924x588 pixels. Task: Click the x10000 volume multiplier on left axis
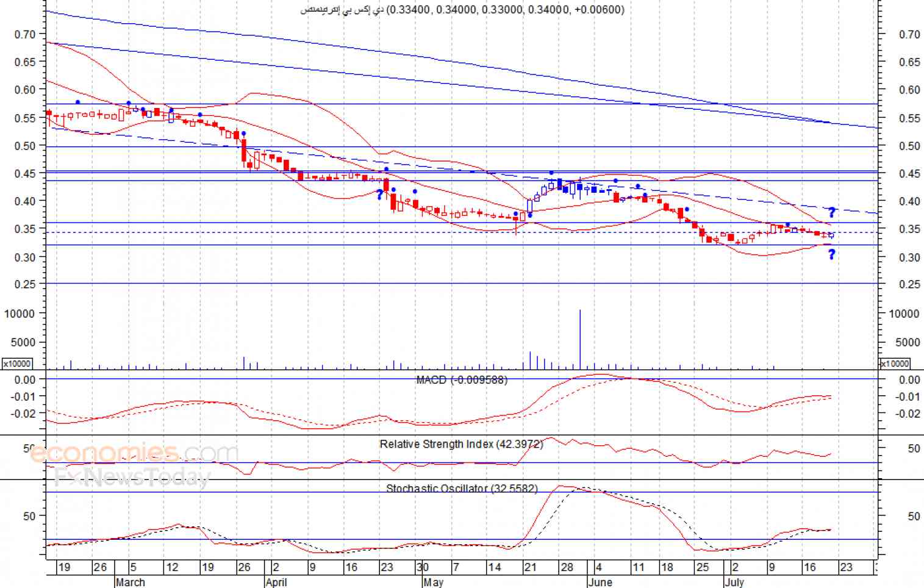tap(17, 364)
